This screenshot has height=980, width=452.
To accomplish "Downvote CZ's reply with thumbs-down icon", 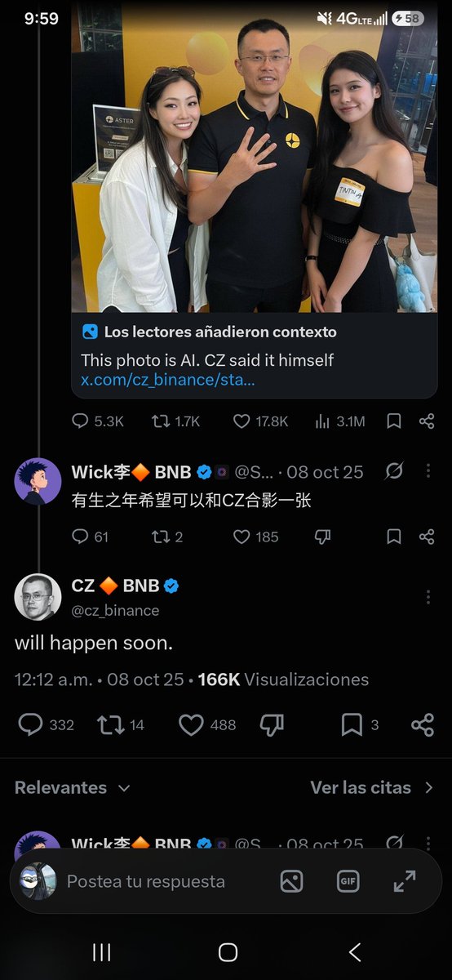I will (272, 724).
